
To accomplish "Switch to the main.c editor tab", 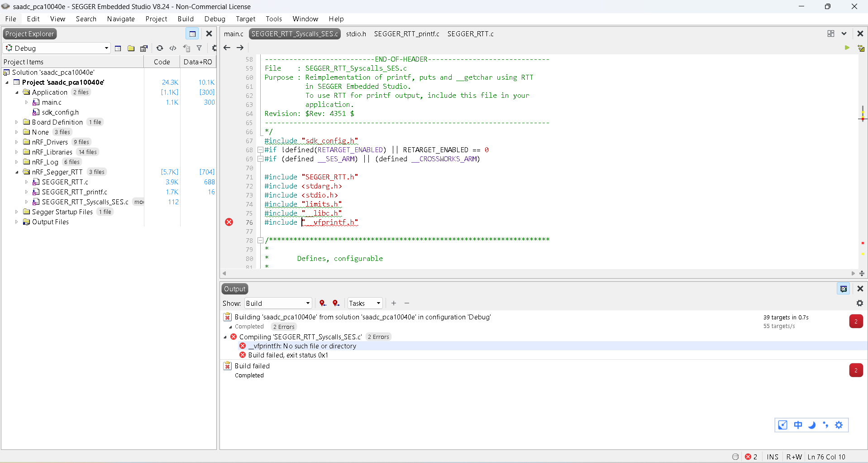I will (x=234, y=34).
